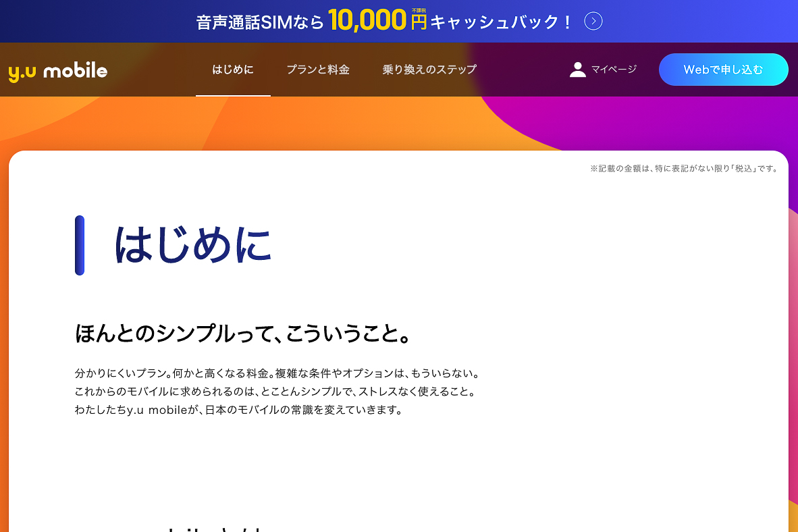Click the tax note ※記載の金額は、特に表記がない限り「税込」です。
The height and width of the screenshot is (532, 798).
tap(684, 169)
